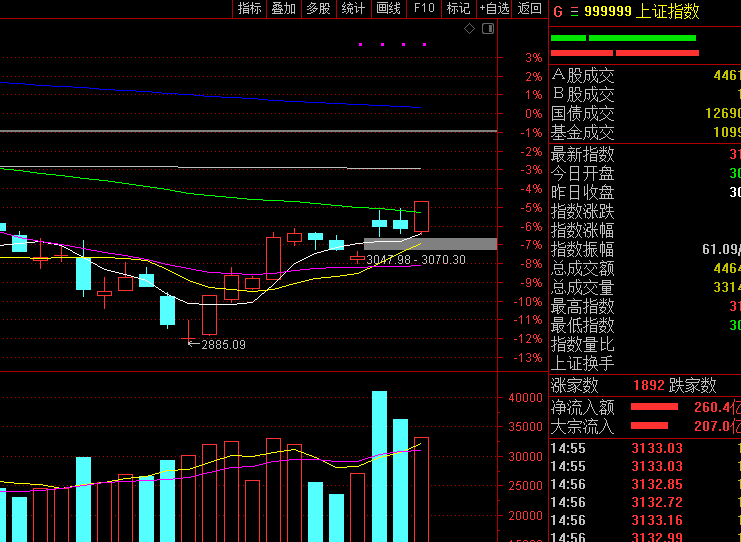Click the 40000 volume axis label
This screenshot has width=741, height=542.
point(525,398)
